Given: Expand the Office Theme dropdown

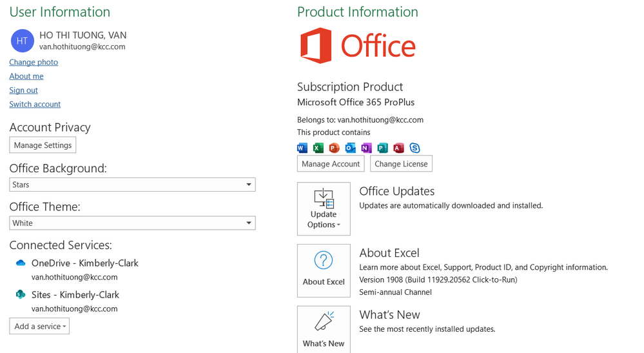Looking at the screenshot, I should pos(132,223).
